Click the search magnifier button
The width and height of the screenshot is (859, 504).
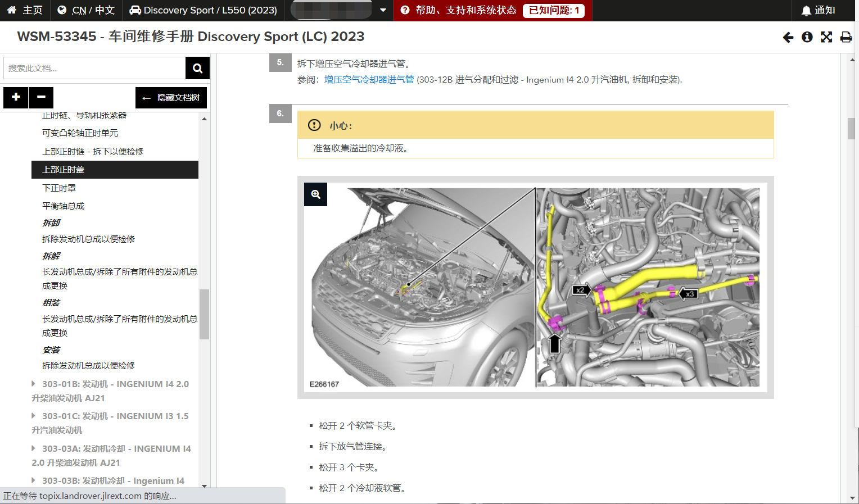point(197,68)
